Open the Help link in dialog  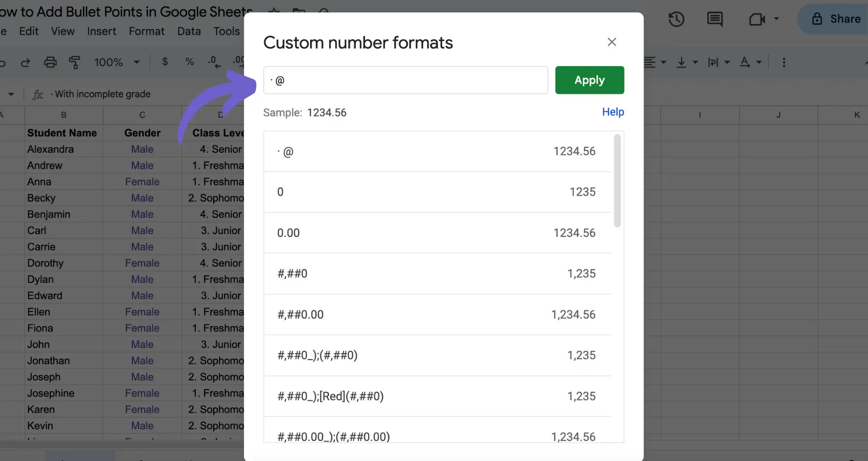point(613,112)
